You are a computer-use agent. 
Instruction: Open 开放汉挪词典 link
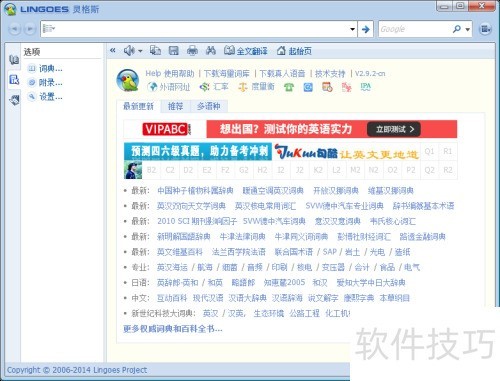point(336,190)
